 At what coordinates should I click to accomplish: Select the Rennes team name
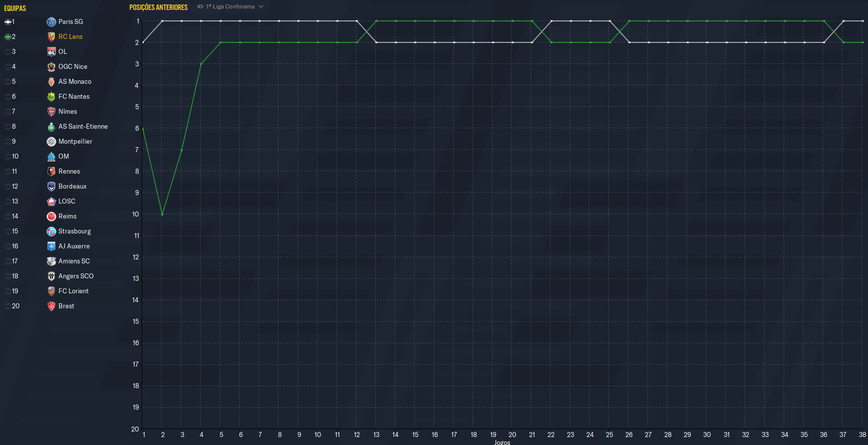[69, 172]
